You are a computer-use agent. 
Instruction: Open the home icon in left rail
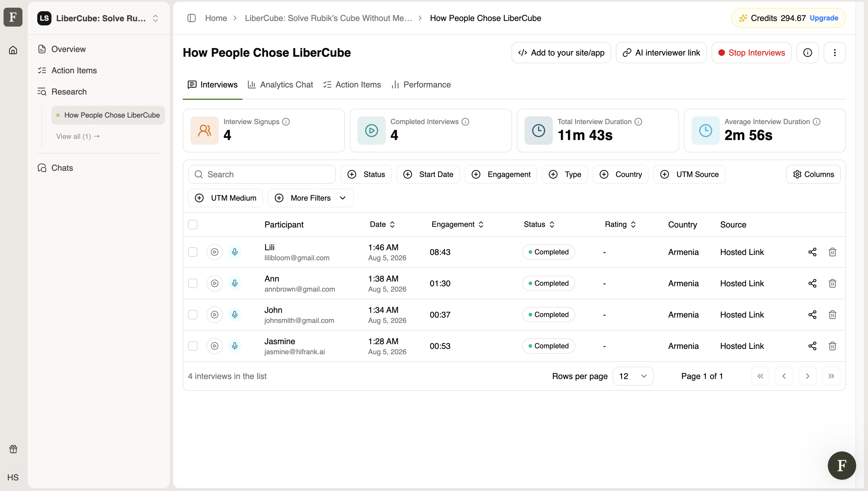13,50
